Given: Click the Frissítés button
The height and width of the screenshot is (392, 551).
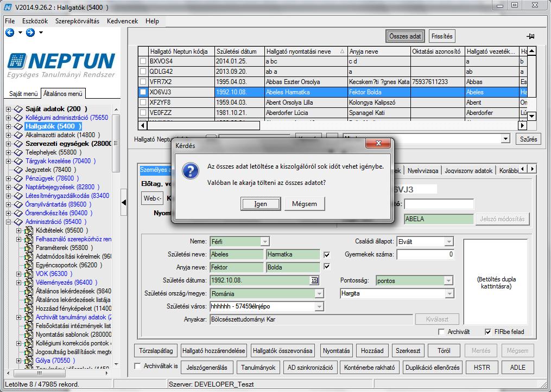Looking at the screenshot, I should point(442,36).
